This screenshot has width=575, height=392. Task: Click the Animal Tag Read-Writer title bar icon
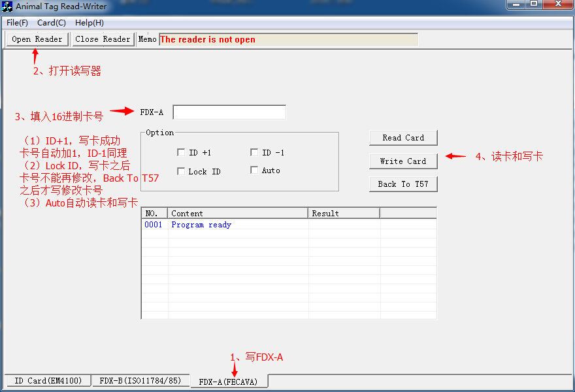click(x=8, y=7)
